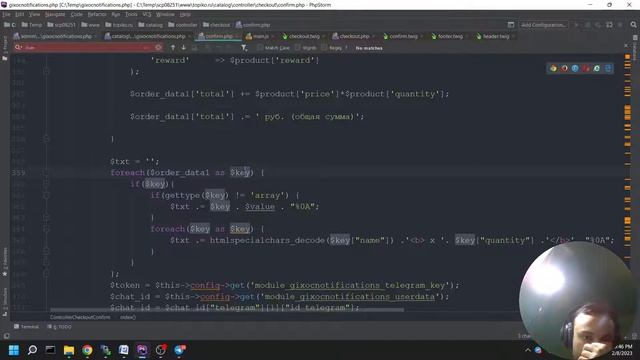The width and height of the screenshot is (640, 360).
Task: Open Windows taskbar search
Action: [32, 350]
